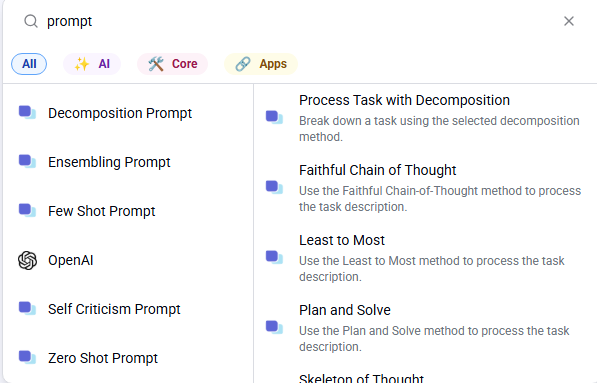The width and height of the screenshot is (597, 383).
Task: Switch to the AI filter tab
Action: point(92,64)
